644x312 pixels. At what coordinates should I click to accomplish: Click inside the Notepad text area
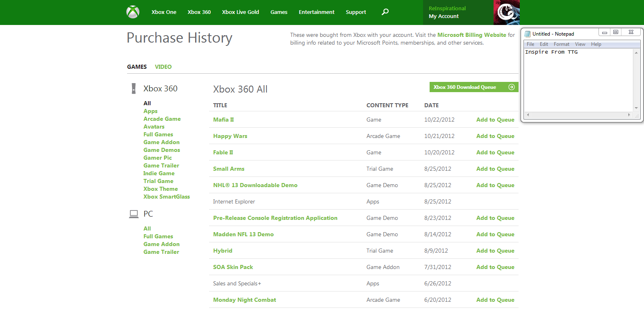click(578, 80)
